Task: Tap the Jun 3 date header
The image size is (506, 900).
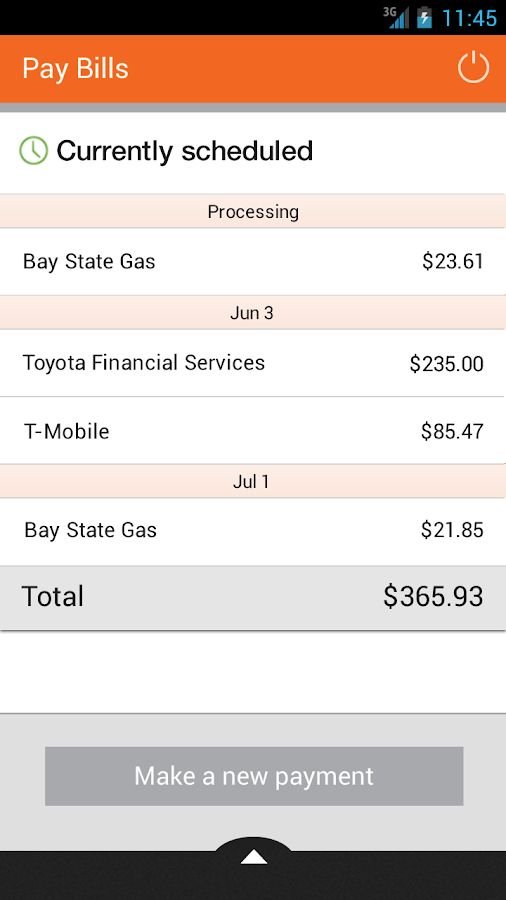Action: tap(253, 313)
